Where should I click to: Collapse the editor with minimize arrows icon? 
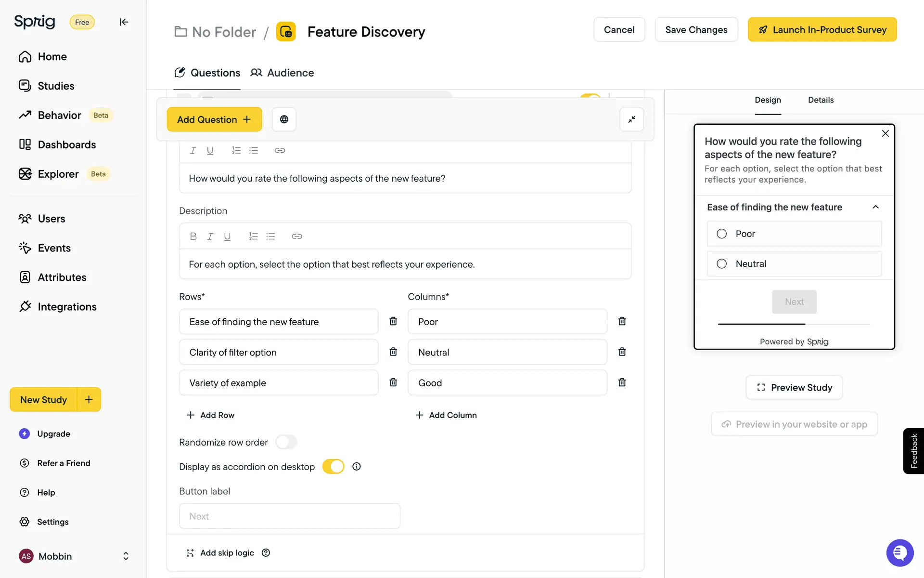click(631, 119)
